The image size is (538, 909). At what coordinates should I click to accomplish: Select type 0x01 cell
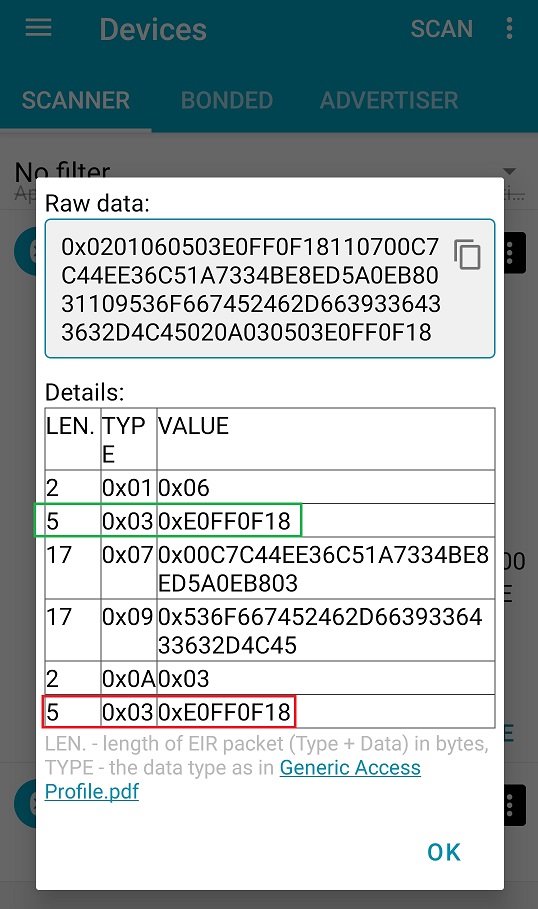tap(128, 487)
